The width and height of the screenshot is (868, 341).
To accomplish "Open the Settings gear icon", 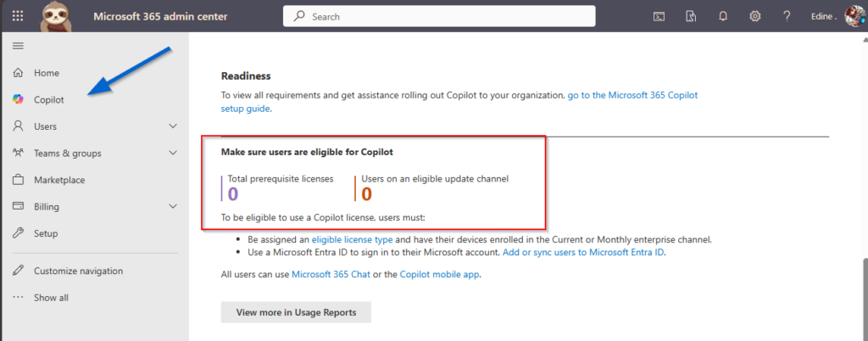I will click(x=755, y=17).
